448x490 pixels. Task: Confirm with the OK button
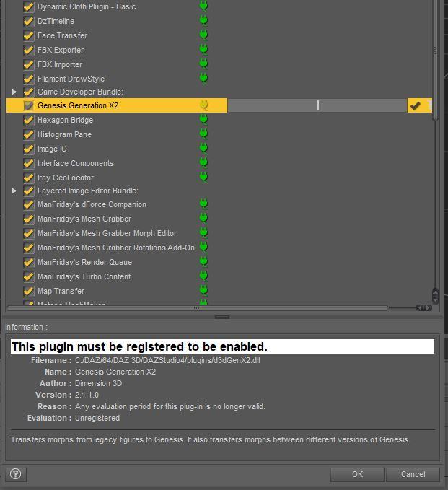[x=357, y=474]
